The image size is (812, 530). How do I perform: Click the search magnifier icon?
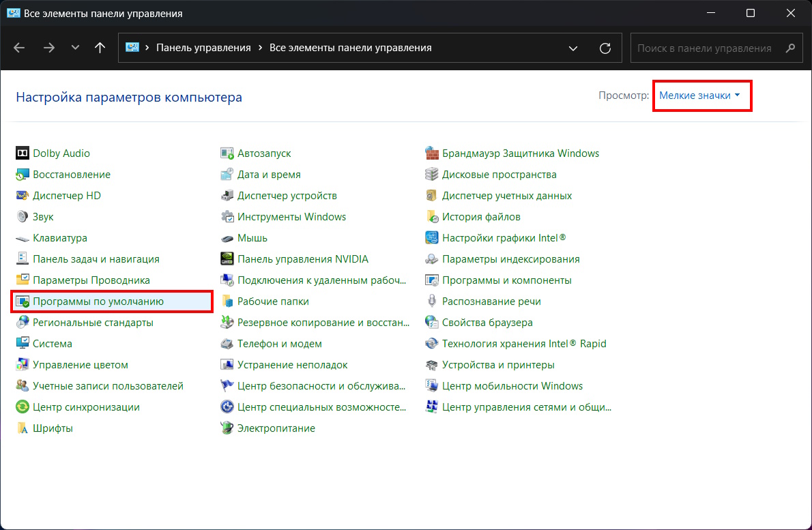point(790,48)
